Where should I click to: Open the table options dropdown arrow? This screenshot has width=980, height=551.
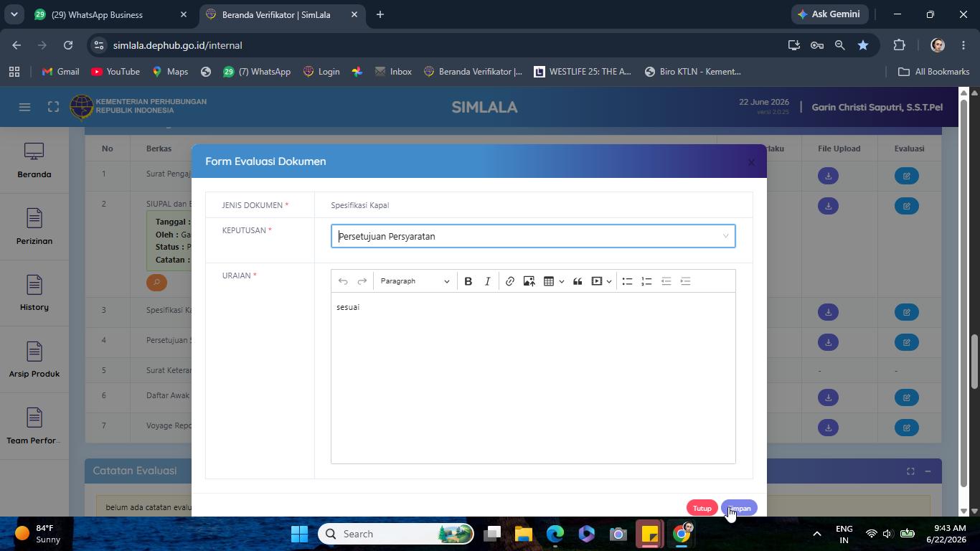561,281
